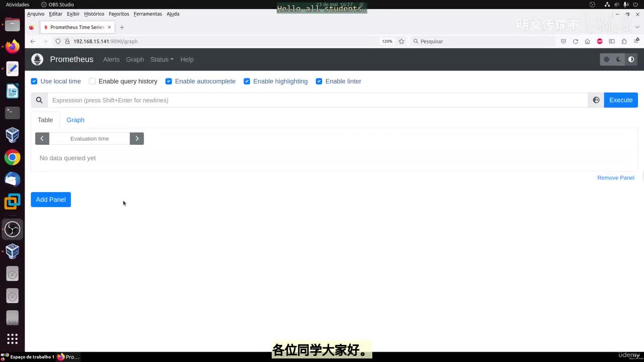Select the auto theme contrast icon
Screen dimensions: 644x362
tap(631, 59)
